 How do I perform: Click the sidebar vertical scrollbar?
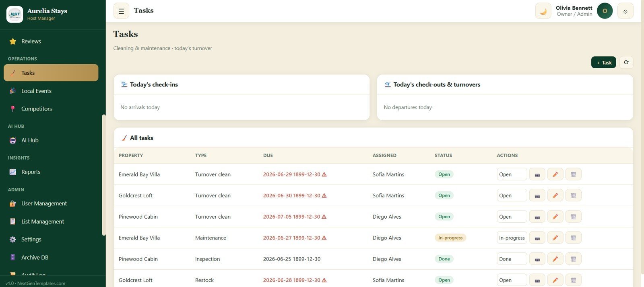(x=104, y=175)
